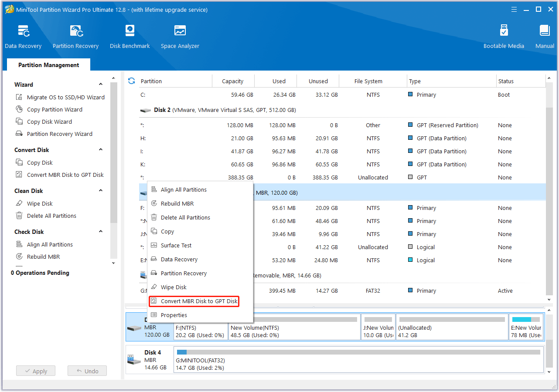The width and height of the screenshot is (559, 392).
Task: Open the Copy Partition Wizard
Action: [49, 109]
